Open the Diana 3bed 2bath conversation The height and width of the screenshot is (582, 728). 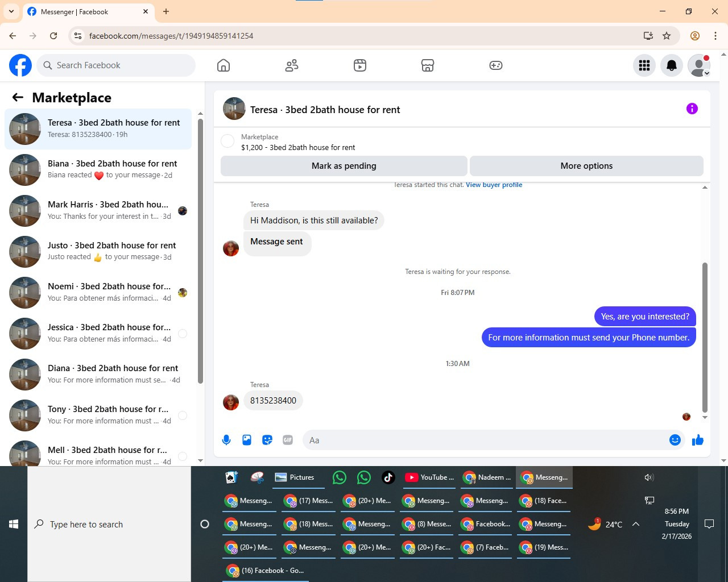click(98, 375)
